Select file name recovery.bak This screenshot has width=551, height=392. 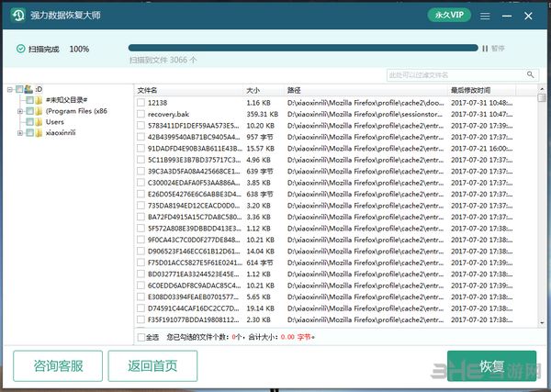tap(168, 114)
